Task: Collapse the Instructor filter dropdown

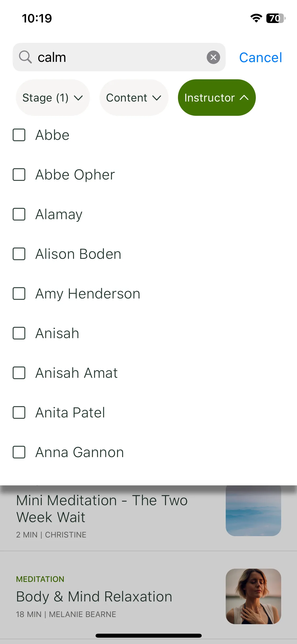Action: point(217,98)
